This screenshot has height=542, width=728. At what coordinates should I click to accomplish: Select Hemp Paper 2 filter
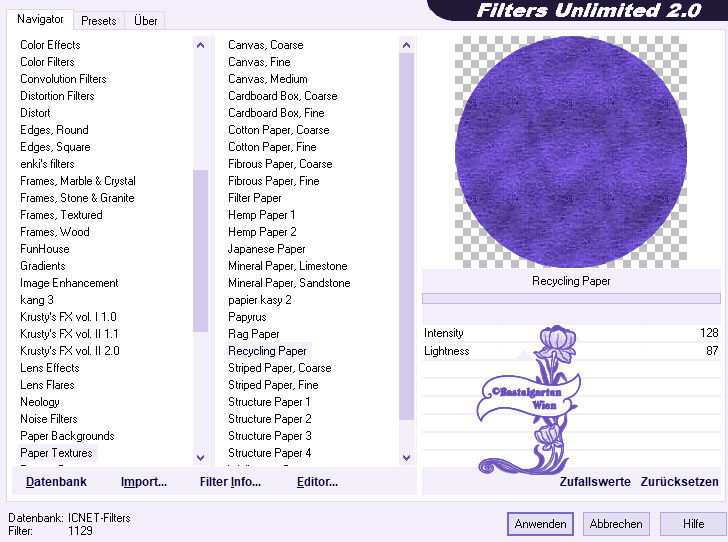point(262,232)
